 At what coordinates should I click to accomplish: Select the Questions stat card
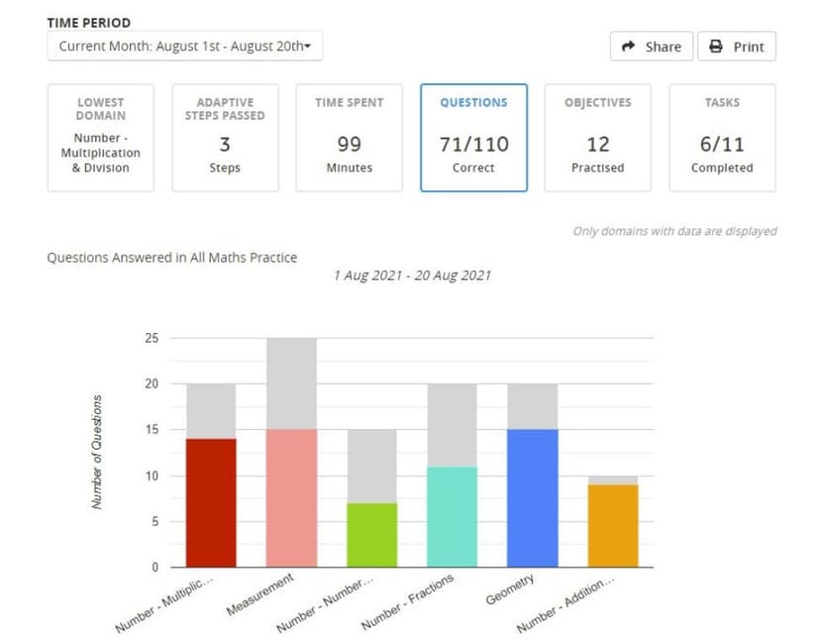pyautogui.click(x=473, y=137)
